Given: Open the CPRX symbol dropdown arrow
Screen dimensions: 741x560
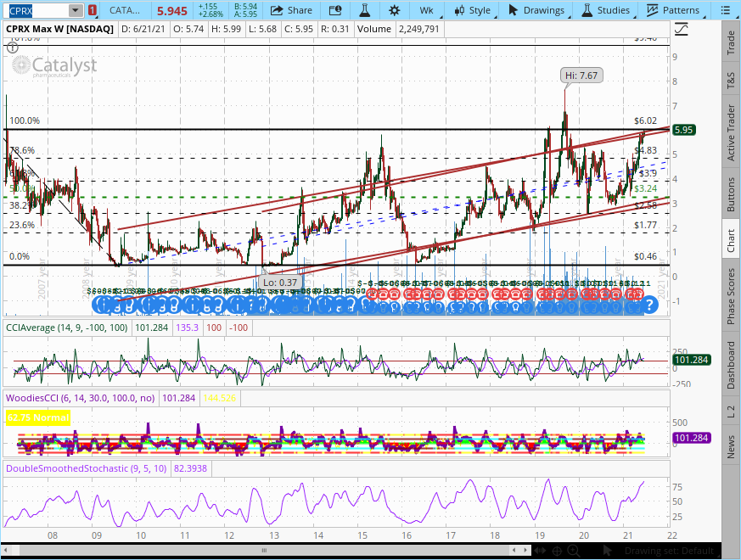Looking at the screenshot, I should click(76, 10).
